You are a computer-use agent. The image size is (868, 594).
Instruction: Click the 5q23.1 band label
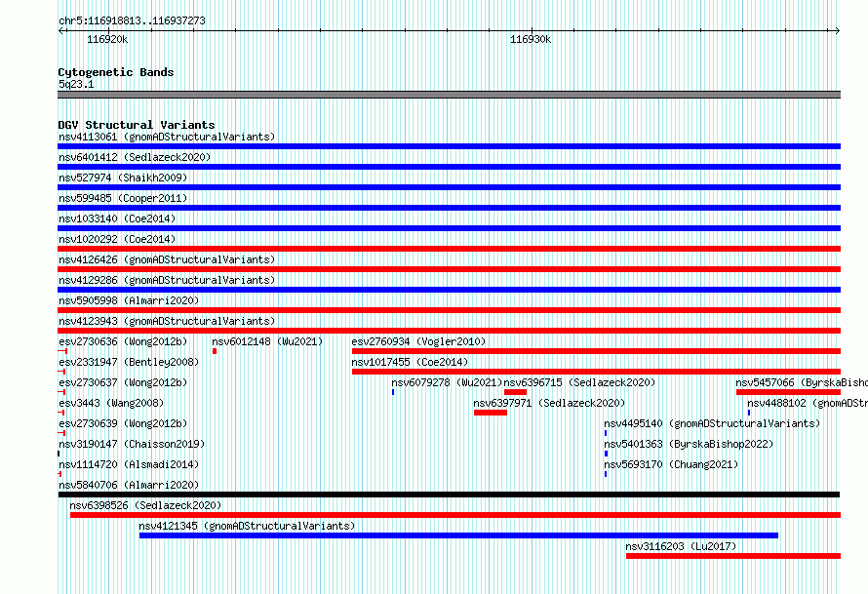(x=76, y=84)
